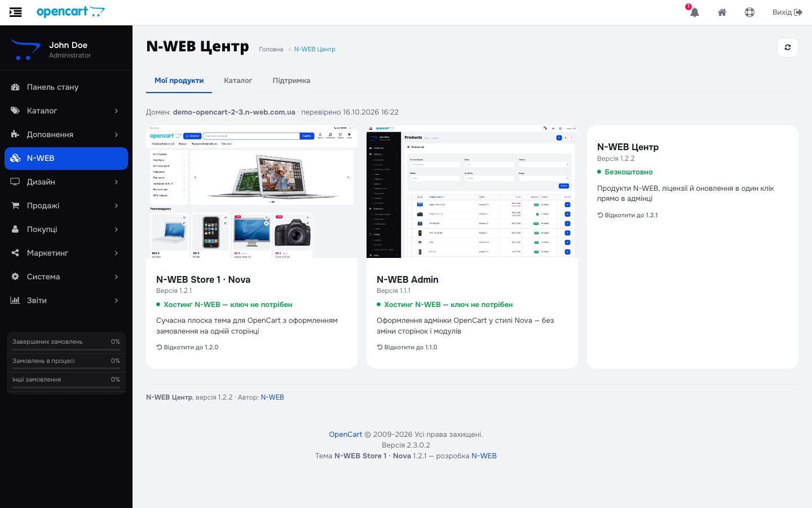Switch to the Мої продукти tab

[179, 81]
